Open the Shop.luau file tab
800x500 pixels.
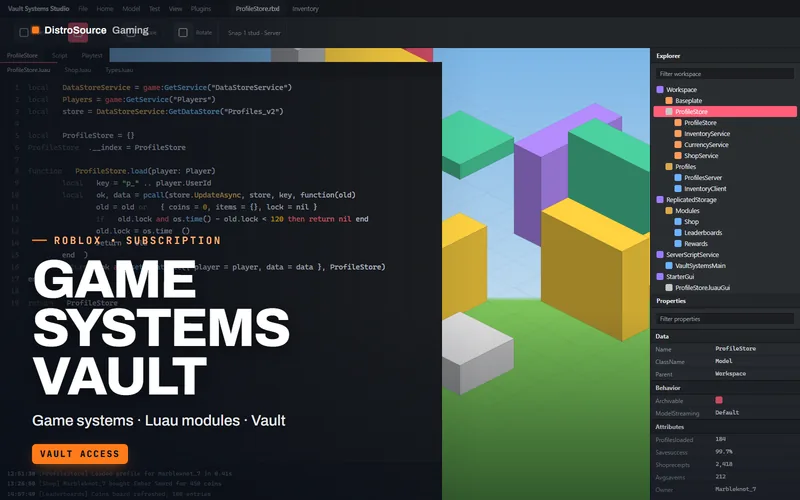tap(78, 70)
